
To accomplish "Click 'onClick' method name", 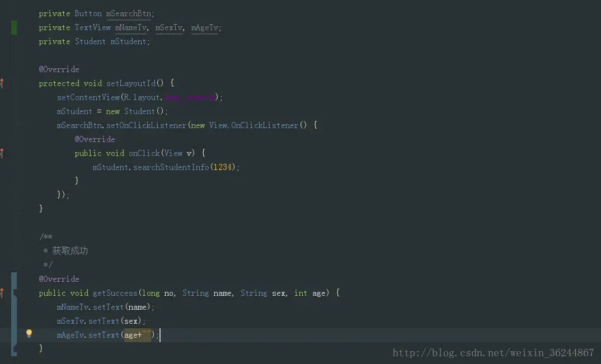I will pos(144,153).
